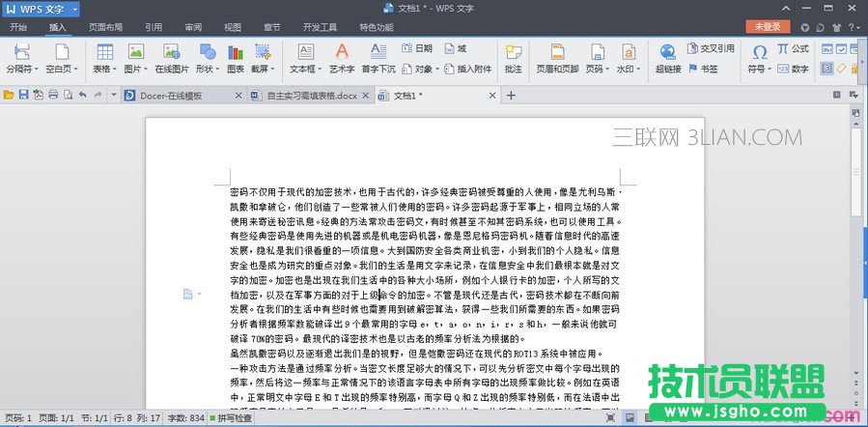Open the 分隔符 (break) dropdown

click(x=22, y=59)
